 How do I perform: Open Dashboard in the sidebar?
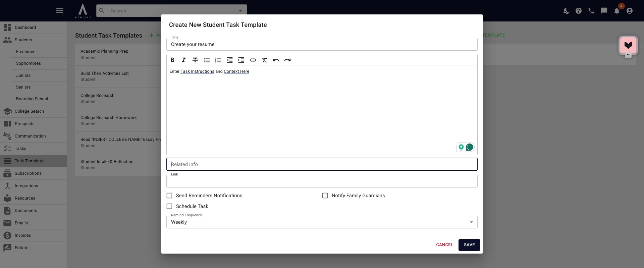pyautogui.click(x=34, y=28)
